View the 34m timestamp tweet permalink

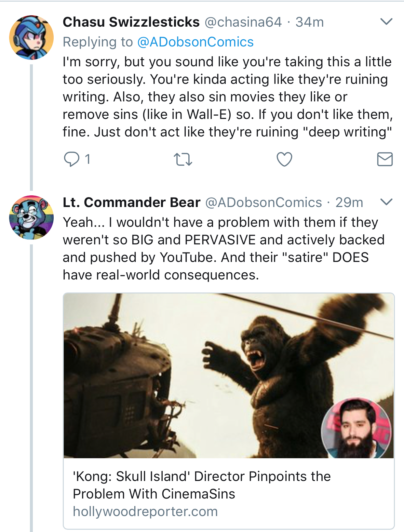310,22
